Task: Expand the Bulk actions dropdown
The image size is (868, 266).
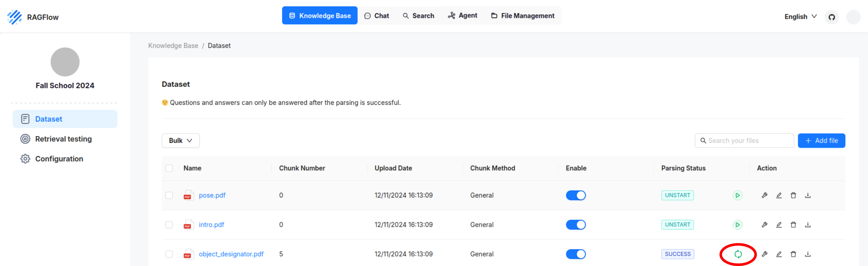Action: pyautogui.click(x=181, y=140)
